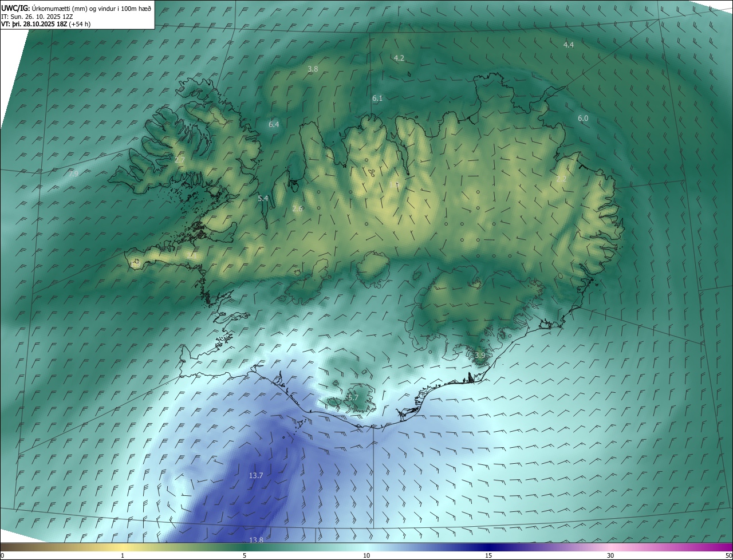Click the 6.1 value label

[x=377, y=98]
